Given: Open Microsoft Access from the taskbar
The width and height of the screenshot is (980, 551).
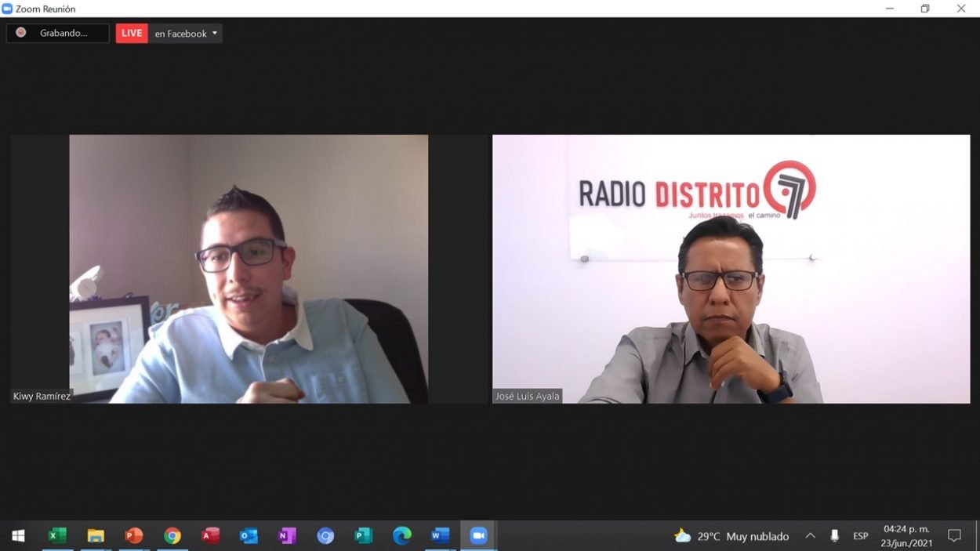Looking at the screenshot, I should click(210, 536).
